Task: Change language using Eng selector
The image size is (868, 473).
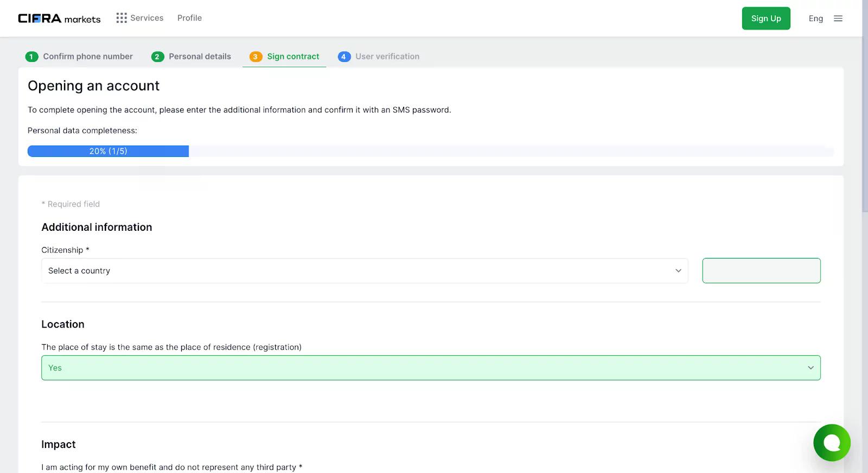Action: click(x=815, y=18)
